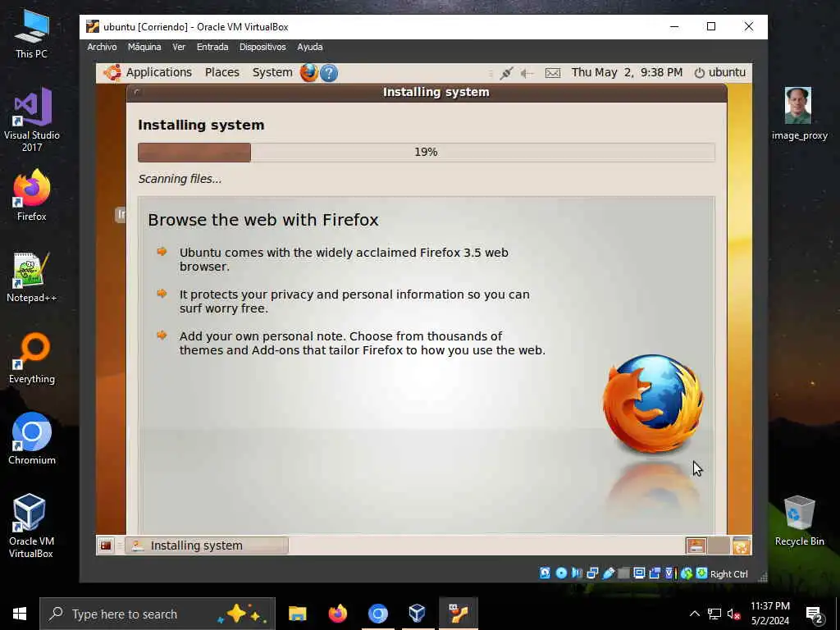This screenshot has width=840, height=630.
Task: Click the VirtualBox title bar app icon
Action: tap(92, 26)
